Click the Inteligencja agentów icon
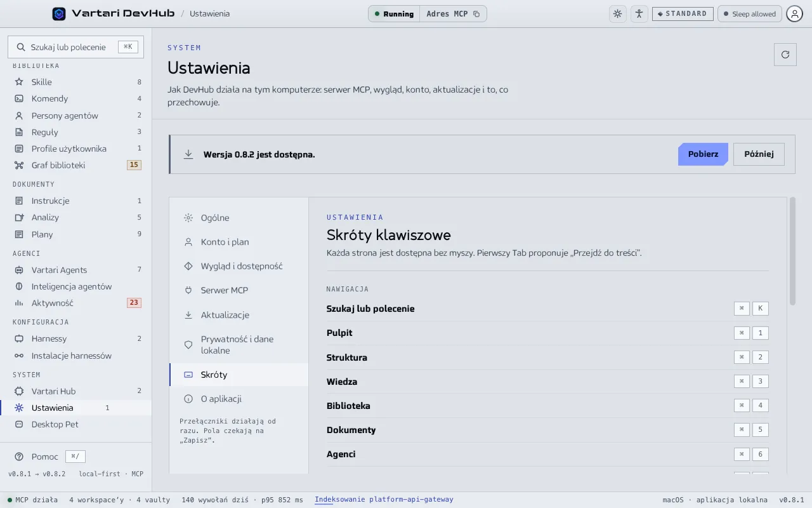The width and height of the screenshot is (812, 508). click(x=19, y=286)
